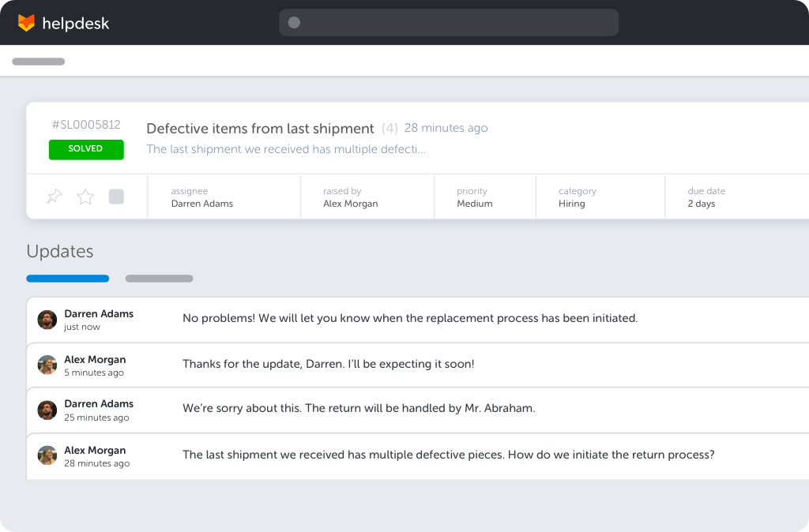Star the ticket as a favorite
The image size is (809, 532).
point(85,197)
